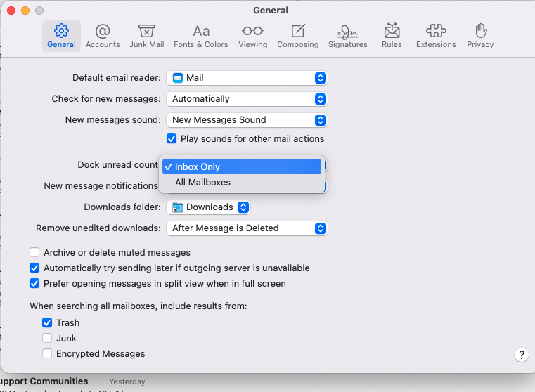Open the Downloads folder dropdown
535x392 pixels.
coord(208,207)
